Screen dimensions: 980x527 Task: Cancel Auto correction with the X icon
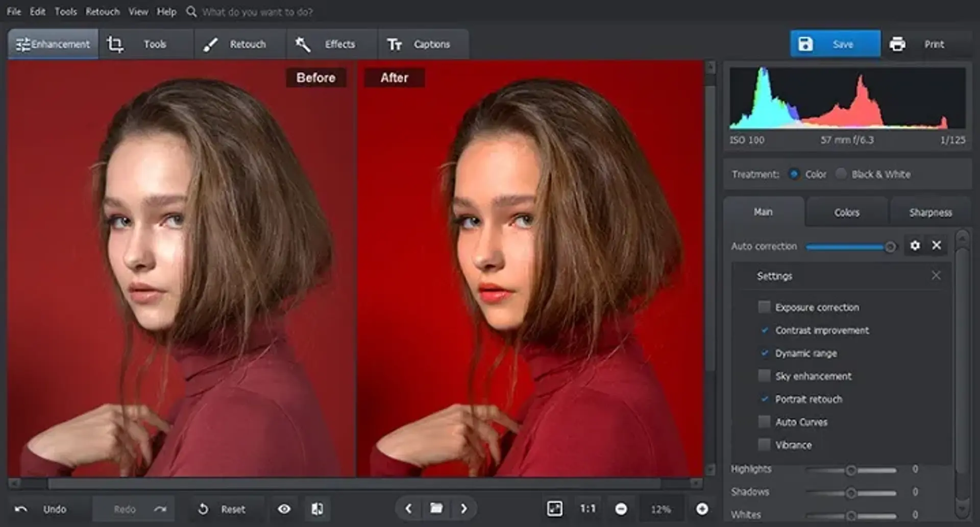point(937,246)
